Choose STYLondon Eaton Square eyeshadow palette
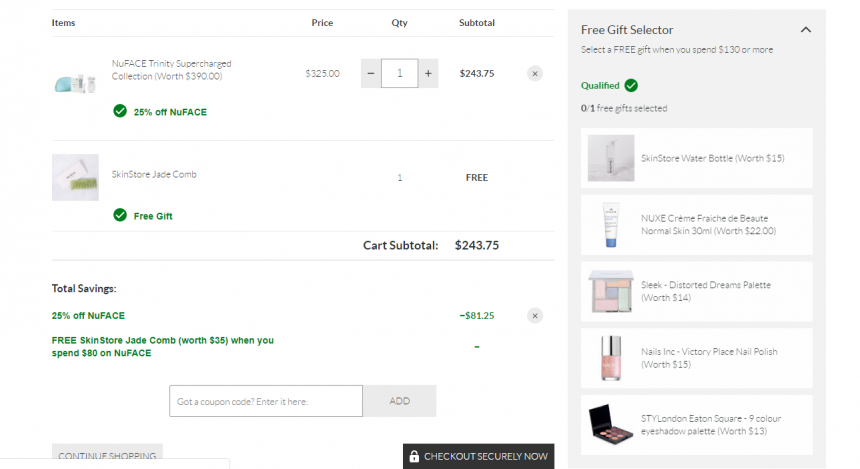The image size is (860, 469). [x=697, y=425]
